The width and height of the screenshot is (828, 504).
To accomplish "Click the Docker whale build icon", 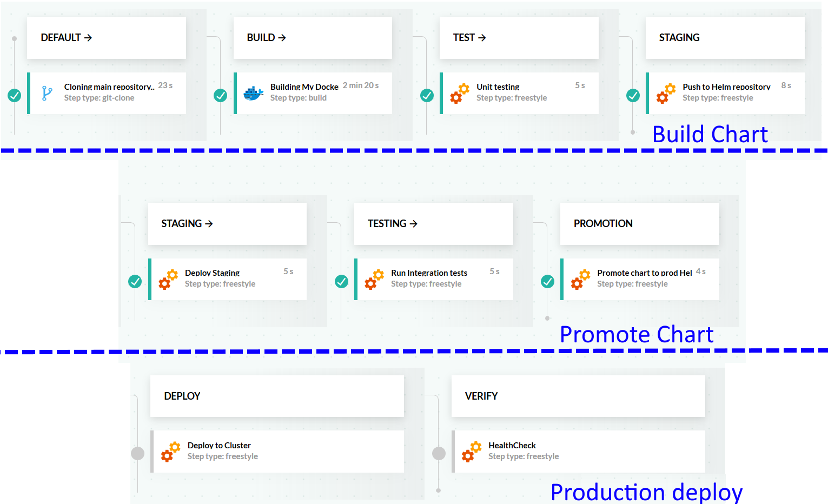I will tap(253, 93).
